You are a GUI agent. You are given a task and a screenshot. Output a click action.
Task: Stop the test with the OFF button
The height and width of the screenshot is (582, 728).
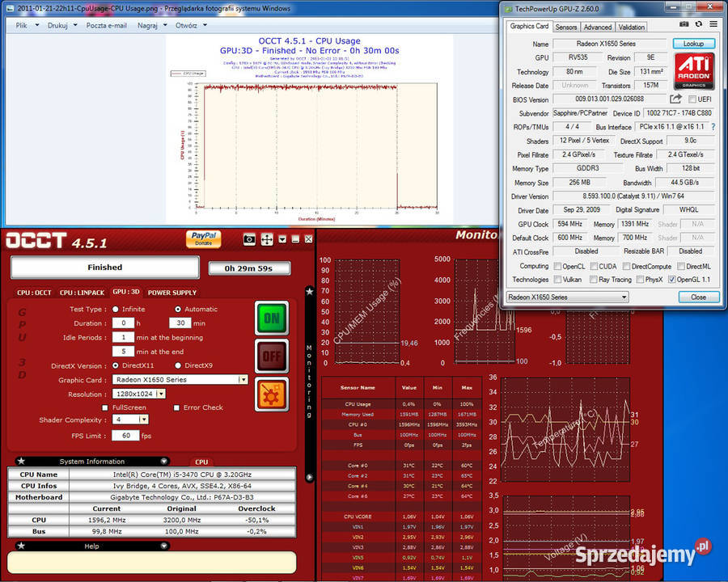point(272,356)
